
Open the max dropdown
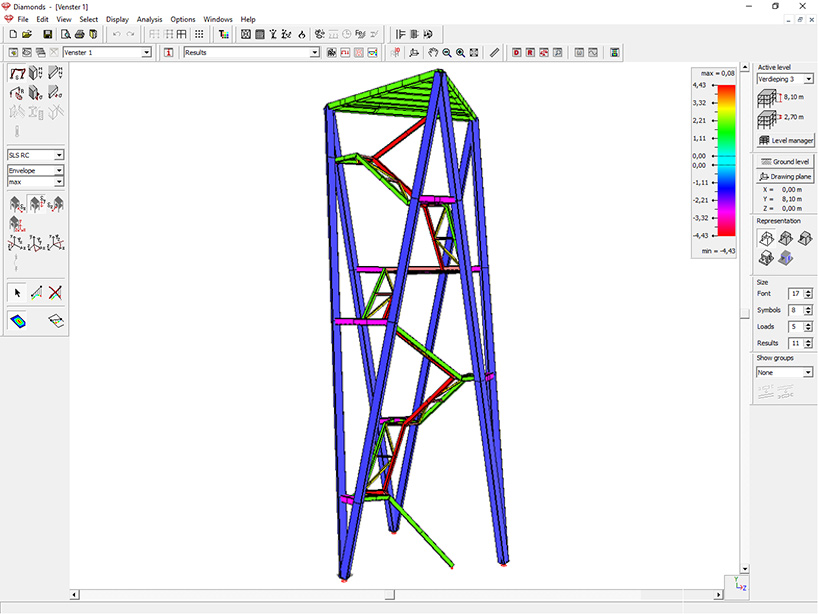(x=59, y=182)
